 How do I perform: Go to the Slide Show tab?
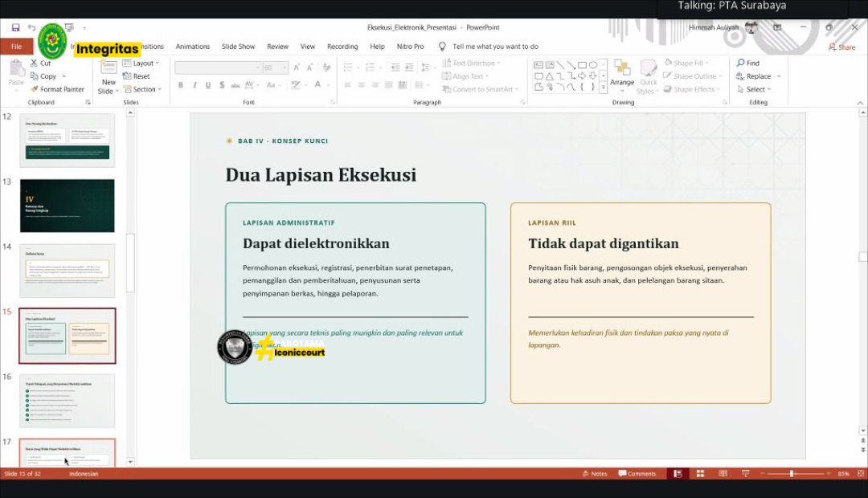[238, 47]
